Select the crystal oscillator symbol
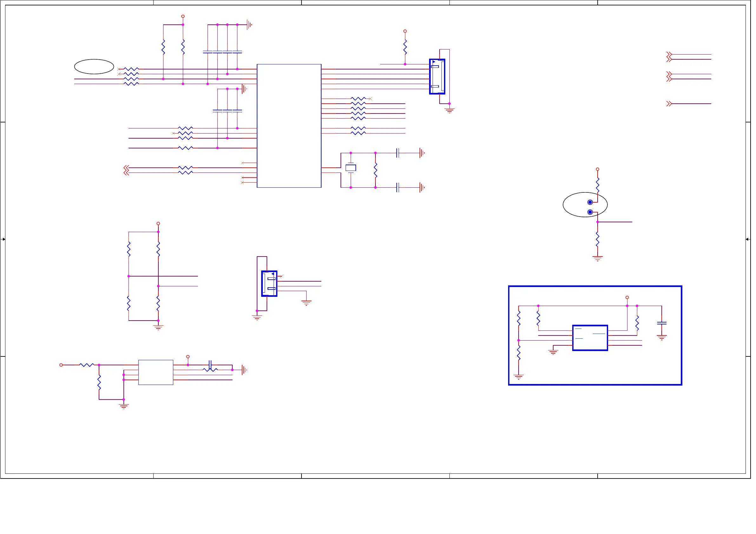Image resolution: width=756 pixels, height=534 pixels. click(x=351, y=168)
